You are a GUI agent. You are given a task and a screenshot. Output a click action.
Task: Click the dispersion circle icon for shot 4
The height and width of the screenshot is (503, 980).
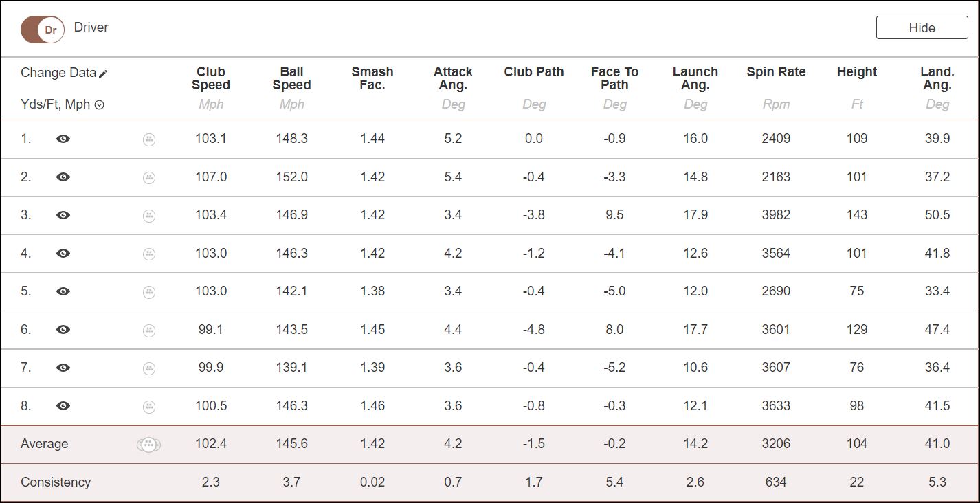pos(149,254)
